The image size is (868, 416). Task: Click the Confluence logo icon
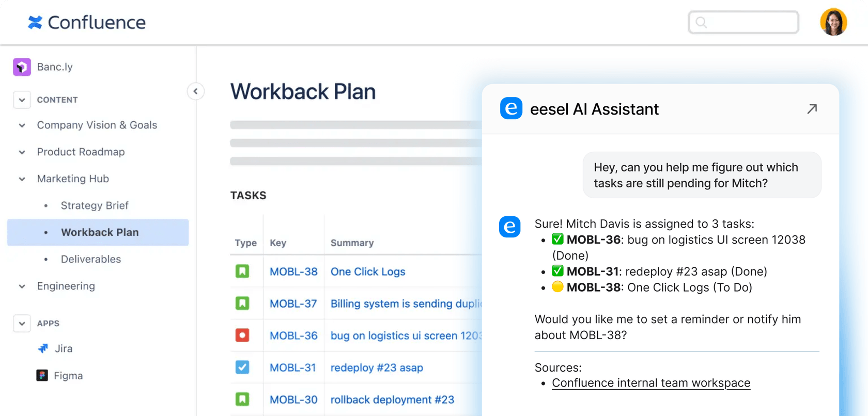35,22
